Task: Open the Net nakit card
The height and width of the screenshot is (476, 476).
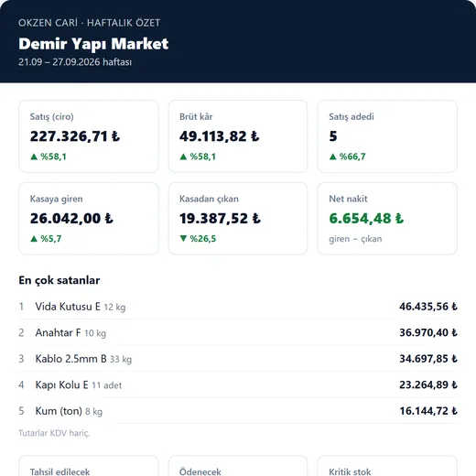Action: 387,219
